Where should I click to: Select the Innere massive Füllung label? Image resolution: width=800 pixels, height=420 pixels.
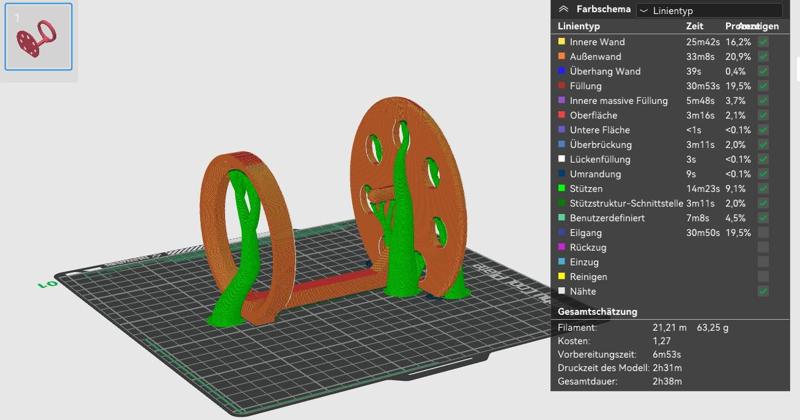coord(618,101)
